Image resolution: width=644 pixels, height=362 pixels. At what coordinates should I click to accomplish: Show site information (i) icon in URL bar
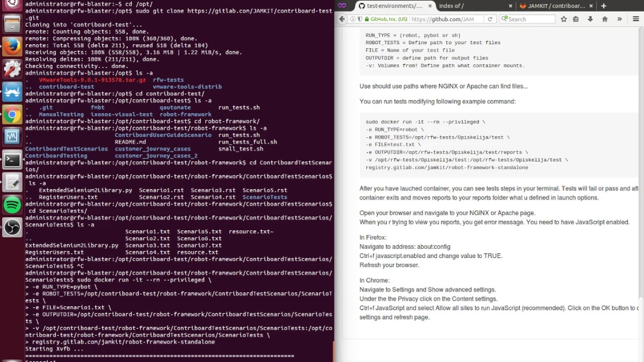click(353, 19)
